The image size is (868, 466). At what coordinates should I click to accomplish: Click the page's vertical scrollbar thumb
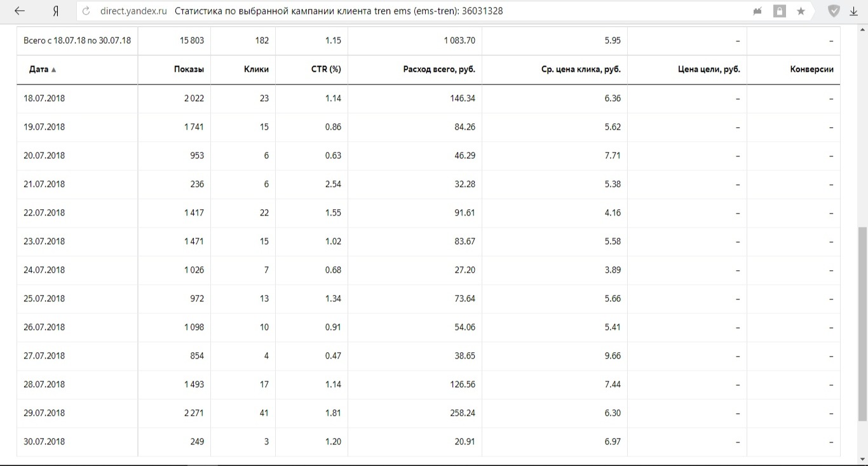click(x=862, y=323)
